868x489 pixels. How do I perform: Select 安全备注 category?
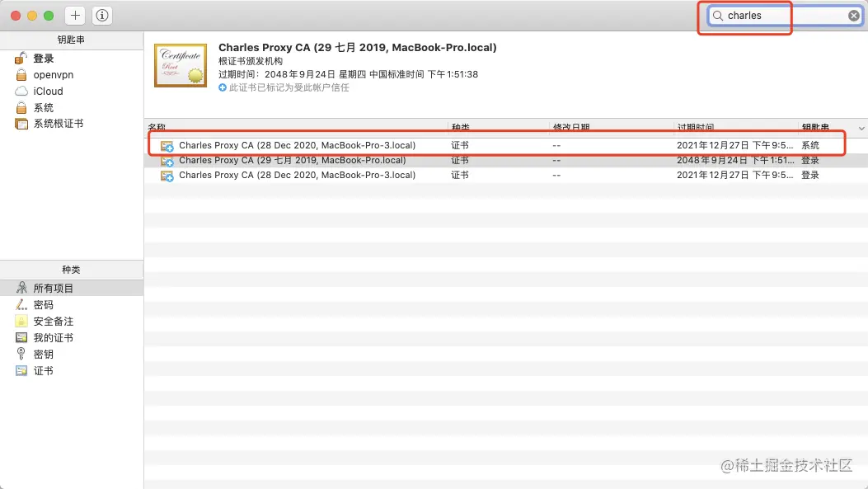click(72, 322)
